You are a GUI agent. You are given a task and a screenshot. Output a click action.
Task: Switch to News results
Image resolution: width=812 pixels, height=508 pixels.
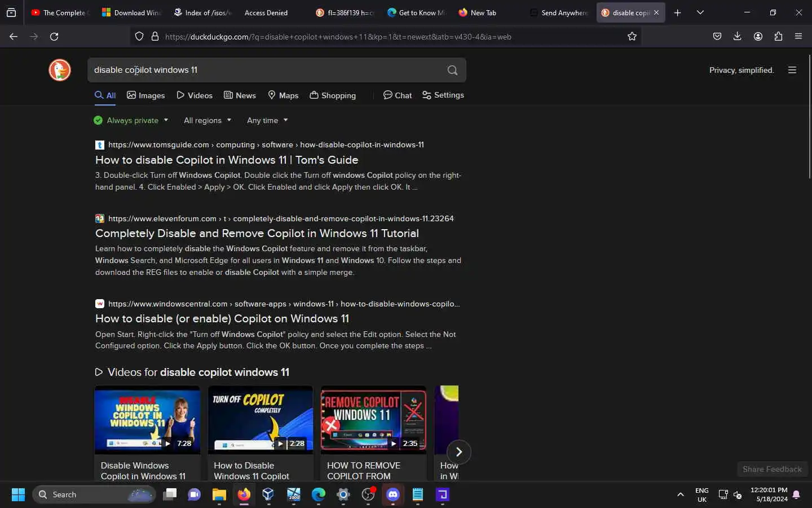pyautogui.click(x=240, y=95)
